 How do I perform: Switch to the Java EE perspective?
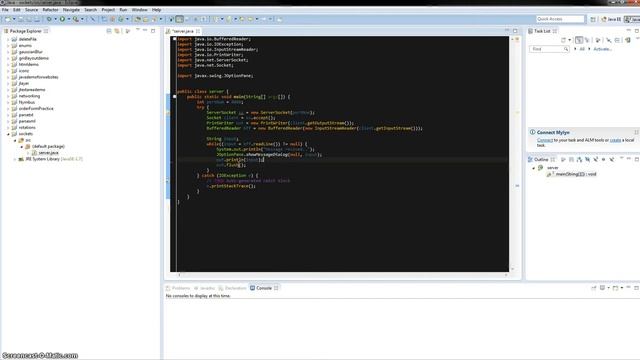[611, 19]
